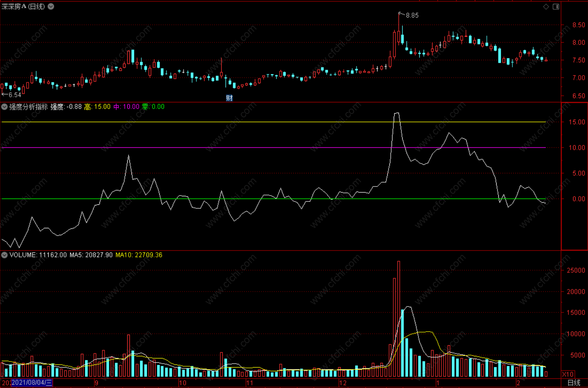588x388 pixels.
Task: Click the 8.50 price axis label
Action: click(x=579, y=25)
